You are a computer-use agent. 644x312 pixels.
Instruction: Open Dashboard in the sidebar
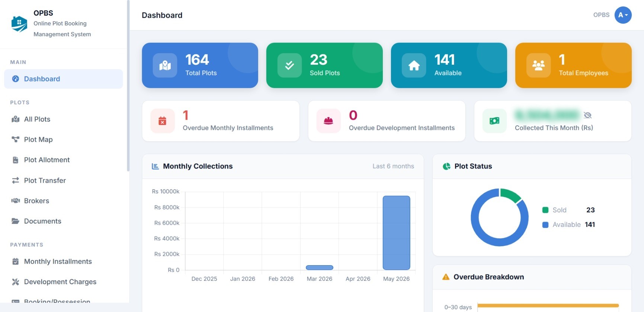pos(63,79)
